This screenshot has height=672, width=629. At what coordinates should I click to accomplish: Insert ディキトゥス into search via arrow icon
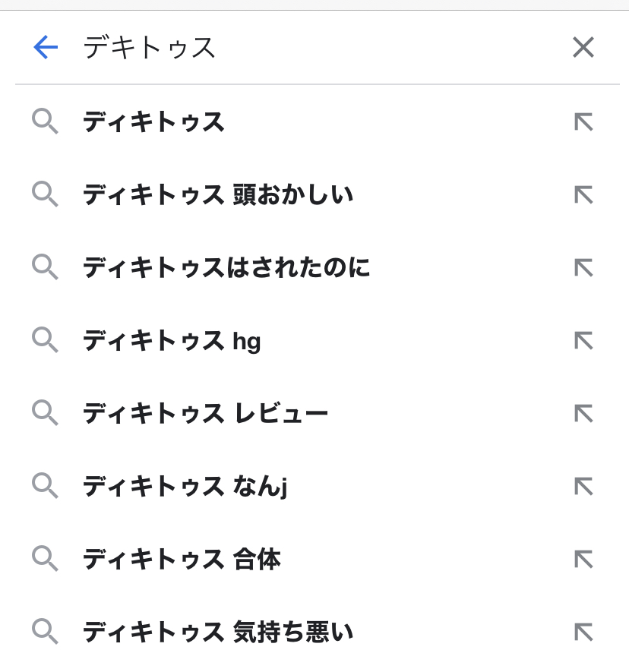583,121
